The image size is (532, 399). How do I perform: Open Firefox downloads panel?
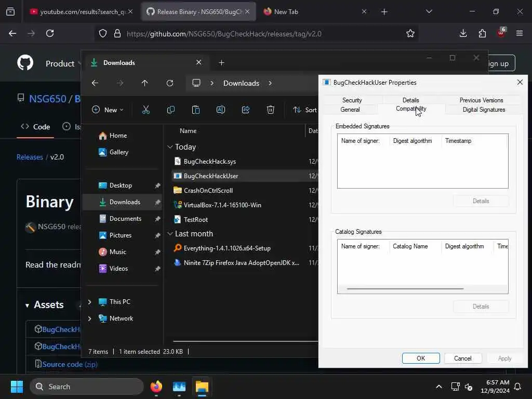[x=463, y=34]
